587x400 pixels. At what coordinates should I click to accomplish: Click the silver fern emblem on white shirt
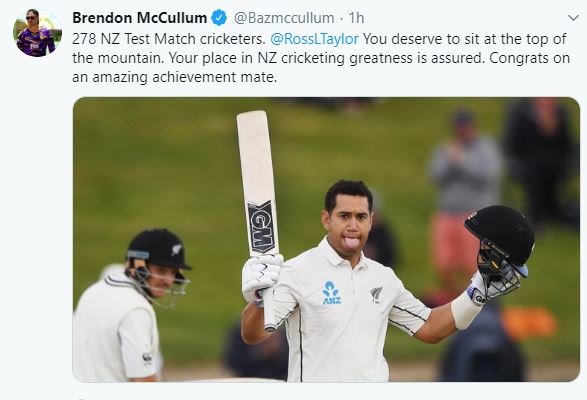pos(376,295)
